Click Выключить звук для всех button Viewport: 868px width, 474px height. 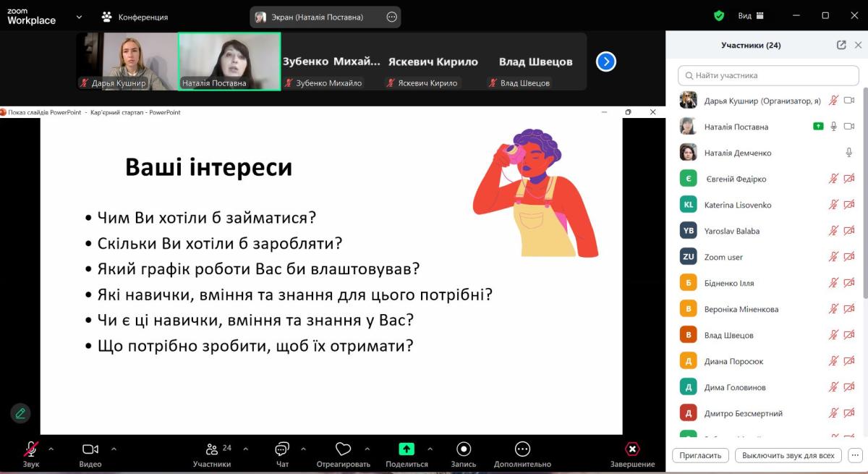pos(788,455)
